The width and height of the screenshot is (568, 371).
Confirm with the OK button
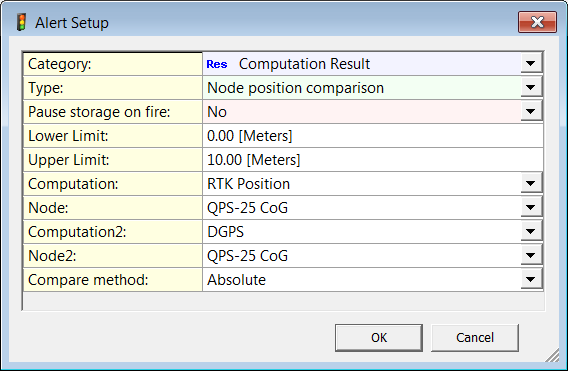[x=379, y=338]
